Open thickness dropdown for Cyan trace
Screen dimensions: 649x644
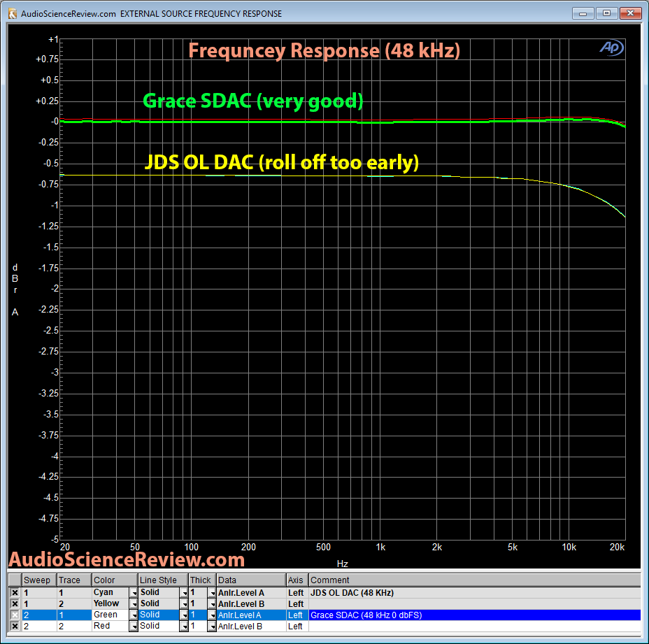211,593
